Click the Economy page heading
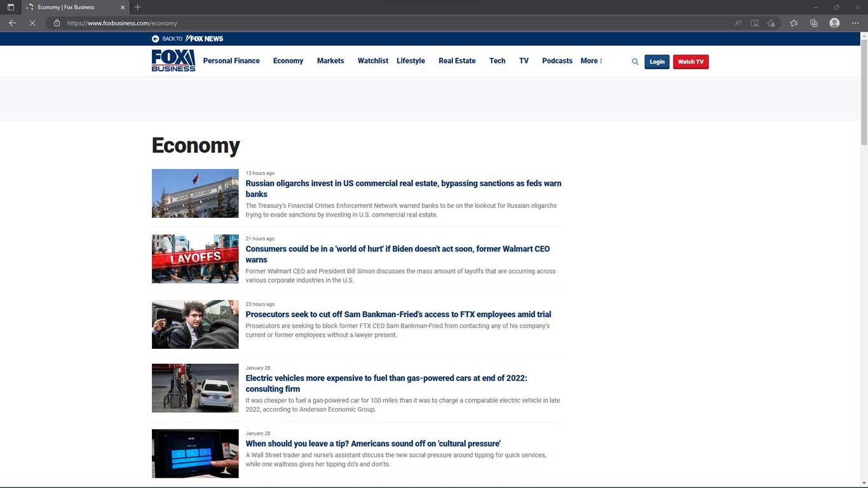The image size is (868, 488). coord(196,146)
